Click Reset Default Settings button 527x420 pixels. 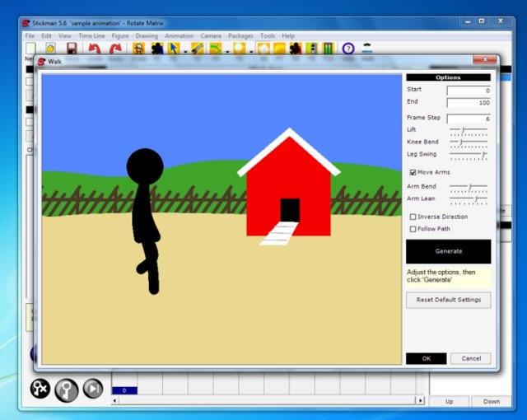tap(448, 300)
